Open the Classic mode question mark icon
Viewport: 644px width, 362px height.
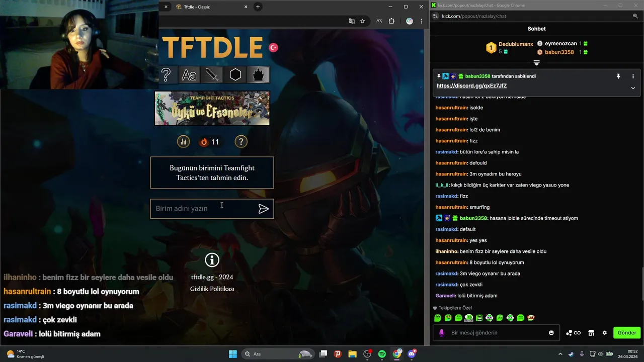(x=166, y=75)
